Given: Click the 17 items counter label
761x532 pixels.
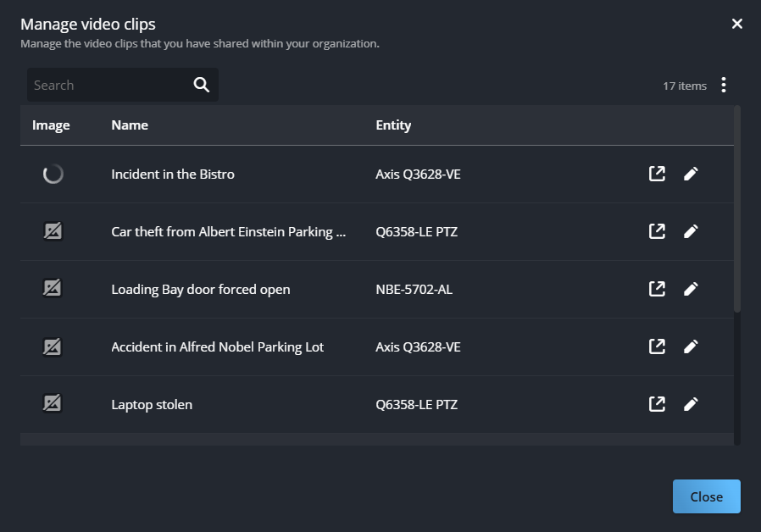Looking at the screenshot, I should tap(685, 86).
